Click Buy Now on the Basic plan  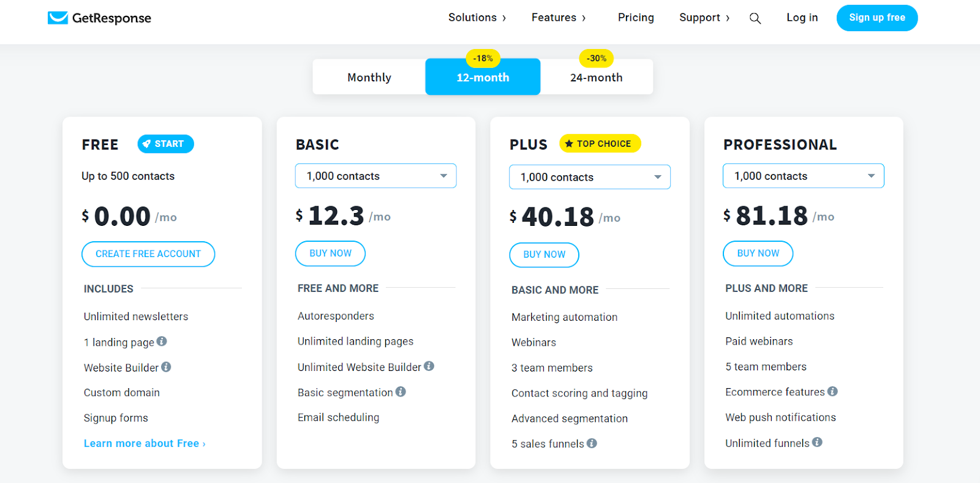coord(331,253)
